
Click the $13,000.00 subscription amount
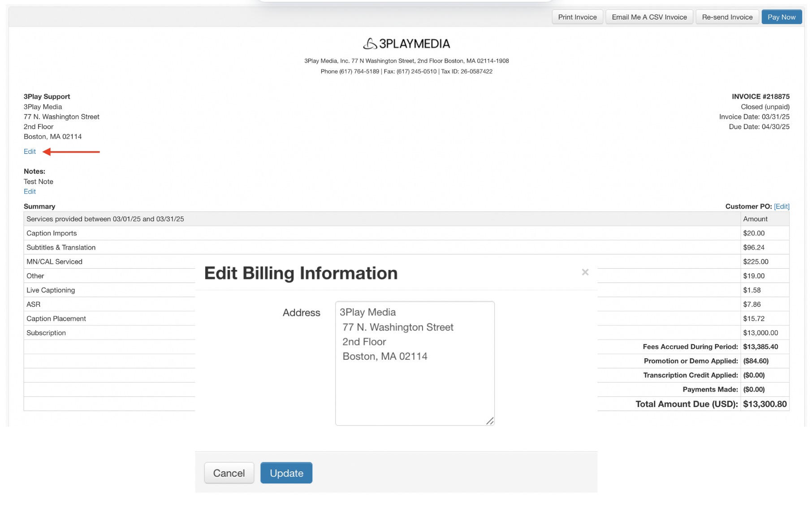pos(760,333)
